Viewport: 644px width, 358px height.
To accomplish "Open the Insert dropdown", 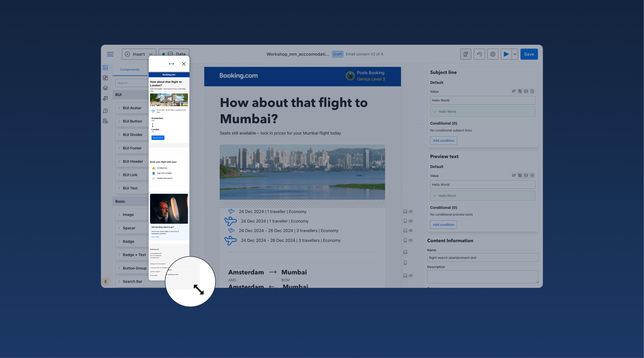I will (139, 54).
